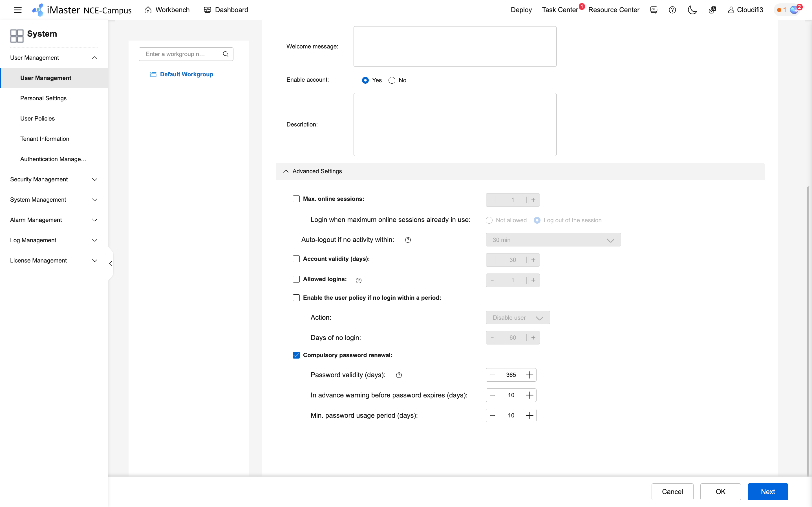Open the hamburger menu
The image size is (812, 507).
point(17,10)
